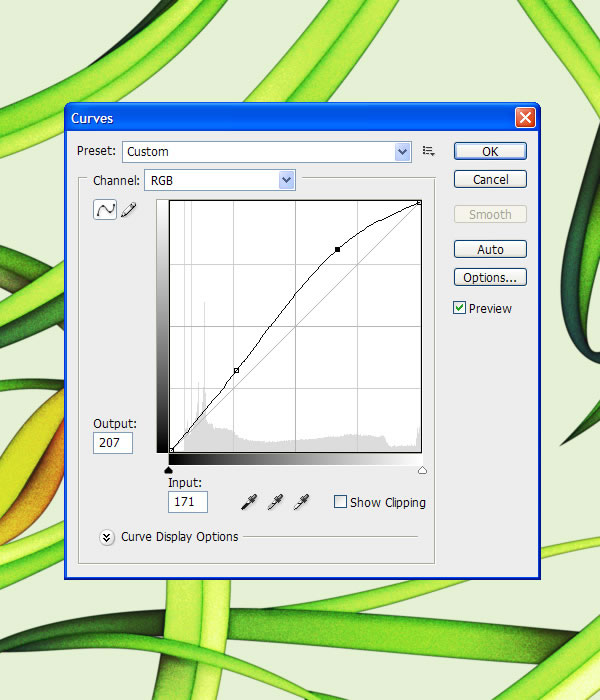Open the Channel dropdown
The width and height of the screenshot is (600, 700).
click(x=220, y=180)
